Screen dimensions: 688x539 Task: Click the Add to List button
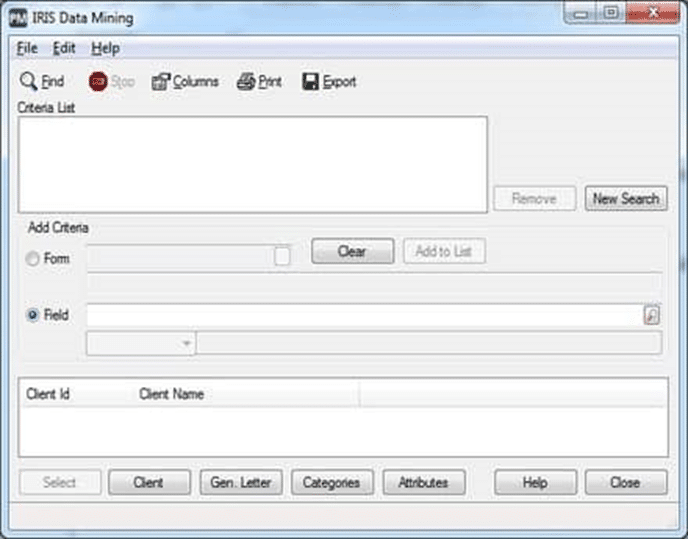pos(444,251)
